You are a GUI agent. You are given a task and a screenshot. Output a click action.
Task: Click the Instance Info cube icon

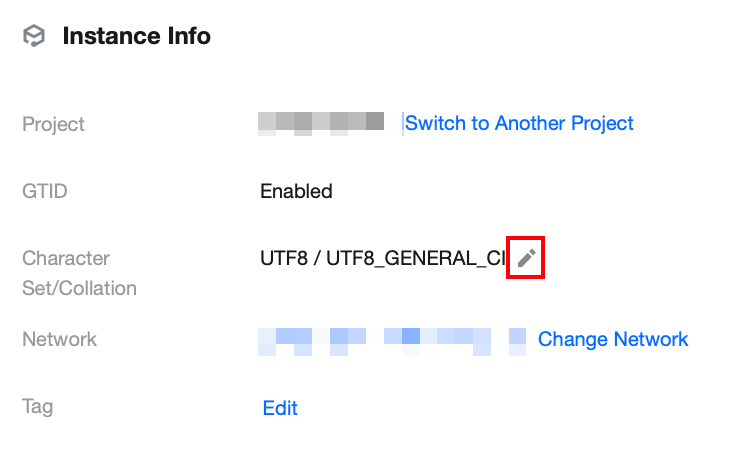coord(35,37)
